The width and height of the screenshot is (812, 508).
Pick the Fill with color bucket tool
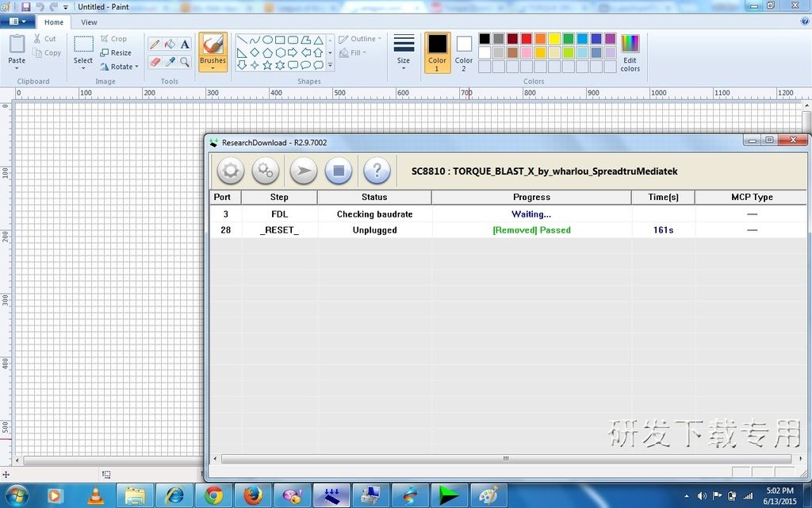(170, 44)
